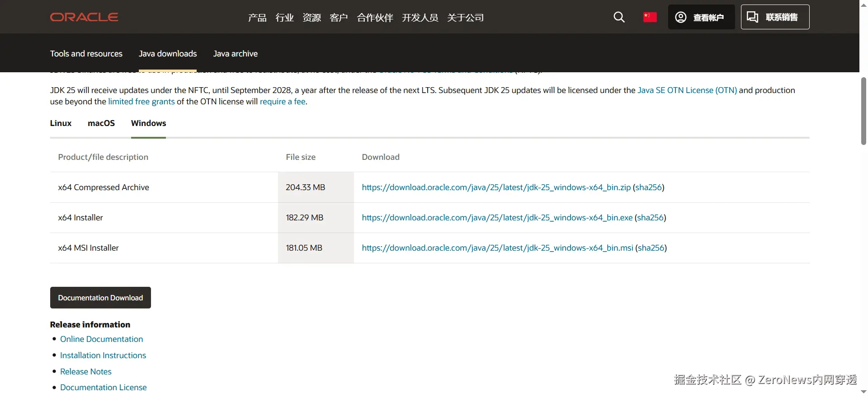This screenshot has width=868, height=397.
Task: Click the 联系销售 contact sales button
Action: tap(775, 17)
